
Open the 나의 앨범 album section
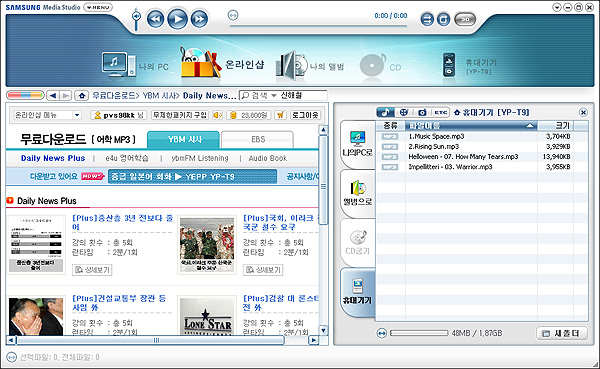(310, 66)
